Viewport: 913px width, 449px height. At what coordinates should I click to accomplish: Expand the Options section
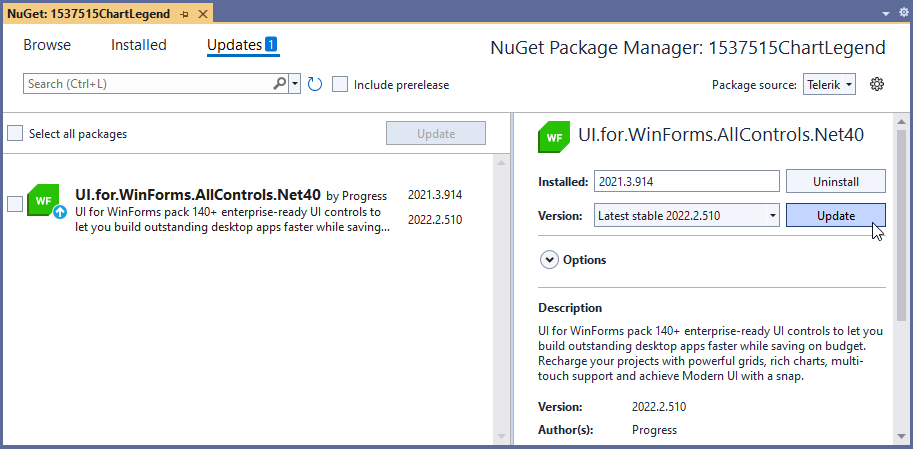pos(549,260)
